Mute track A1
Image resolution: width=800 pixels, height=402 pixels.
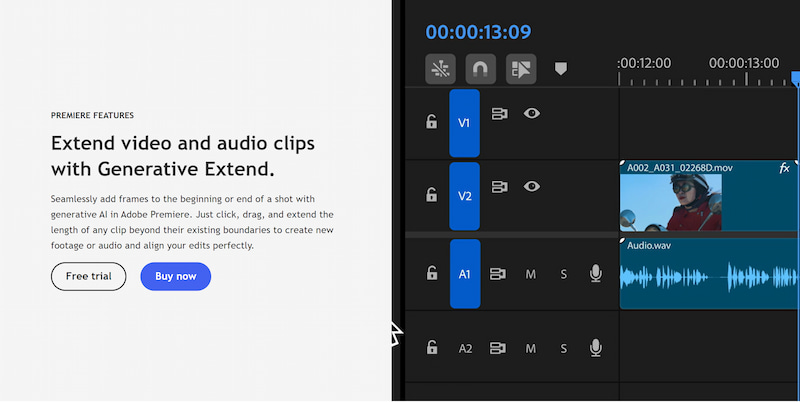[x=531, y=274]
